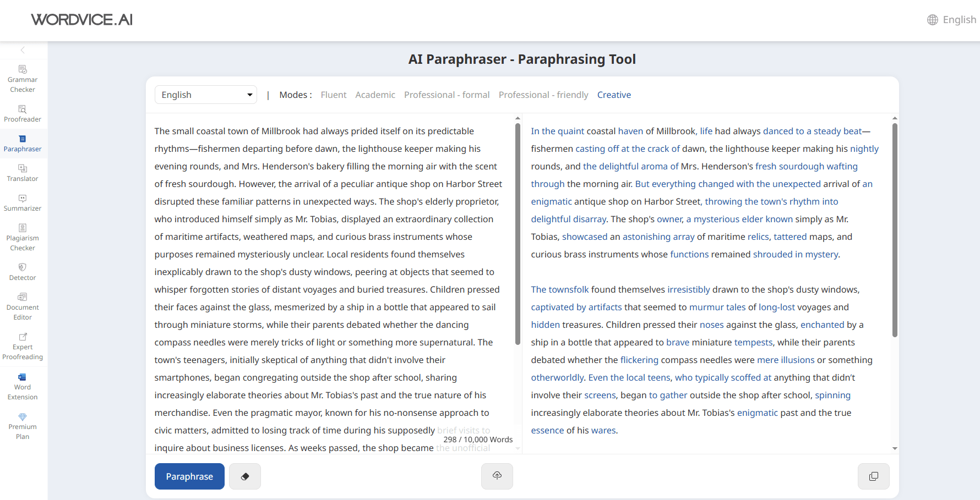Open the AI Detector tool
Image resolution: width=980 pixels, height=500 pixels.
tap(23, 272)
